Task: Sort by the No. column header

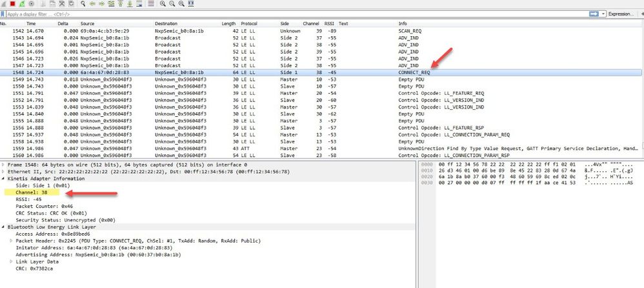Action: (x=4, y=23)
